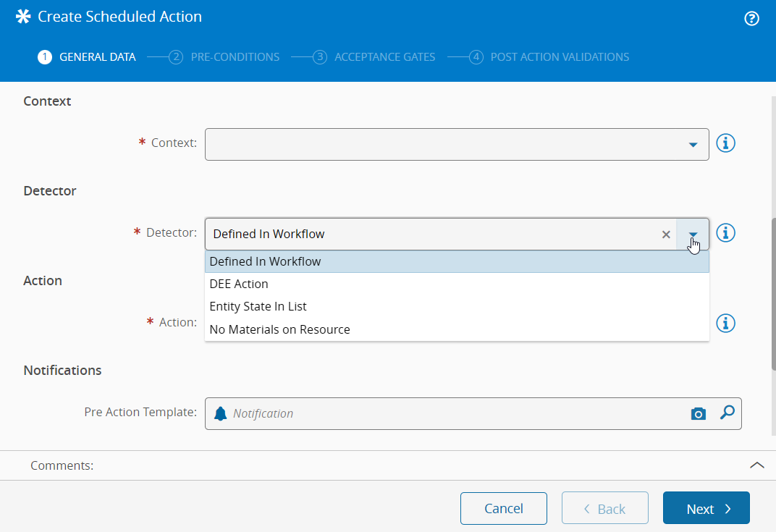This screenshot has height=532, width=776.
Task: Choose Entity State In List option
Action: (x=258, y=307)
